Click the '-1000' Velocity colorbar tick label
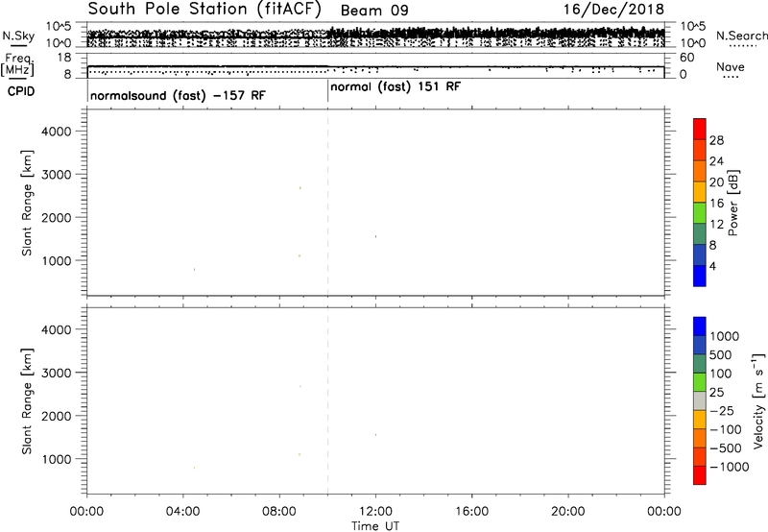 coord(730,467)
